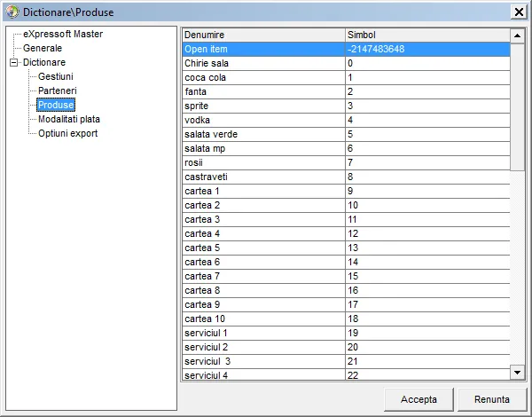Select the salata verde product row
The height and width of the screenshot is (417, 532).
tap(346, 135)
